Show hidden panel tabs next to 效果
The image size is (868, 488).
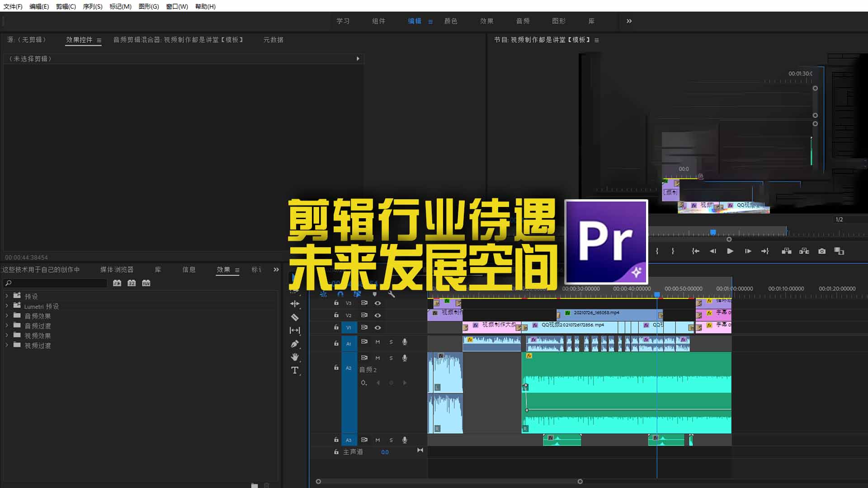point(276,270)
